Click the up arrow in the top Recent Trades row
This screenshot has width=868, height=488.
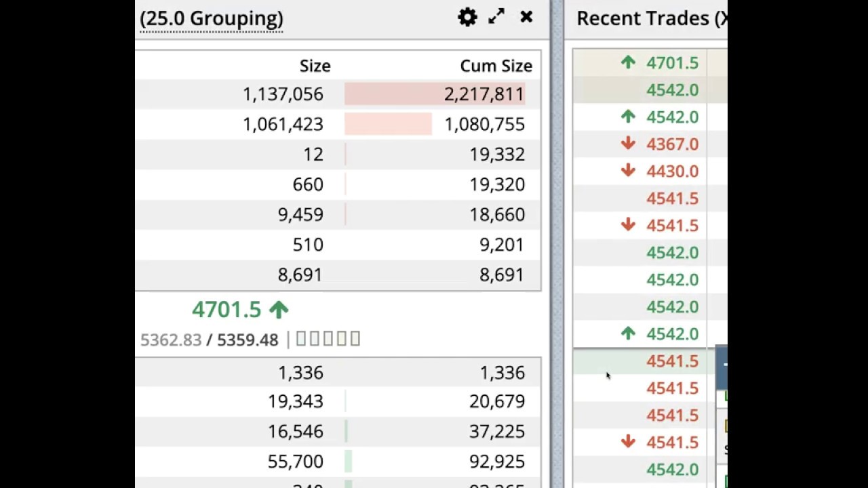coord(628,63)
